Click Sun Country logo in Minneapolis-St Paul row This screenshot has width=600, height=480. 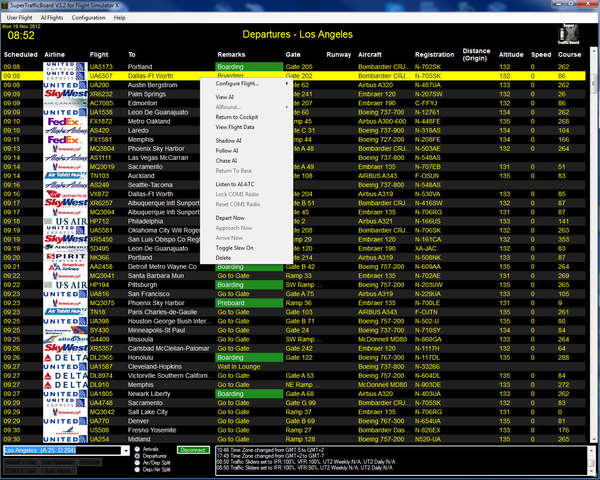(x=65, y=330)
